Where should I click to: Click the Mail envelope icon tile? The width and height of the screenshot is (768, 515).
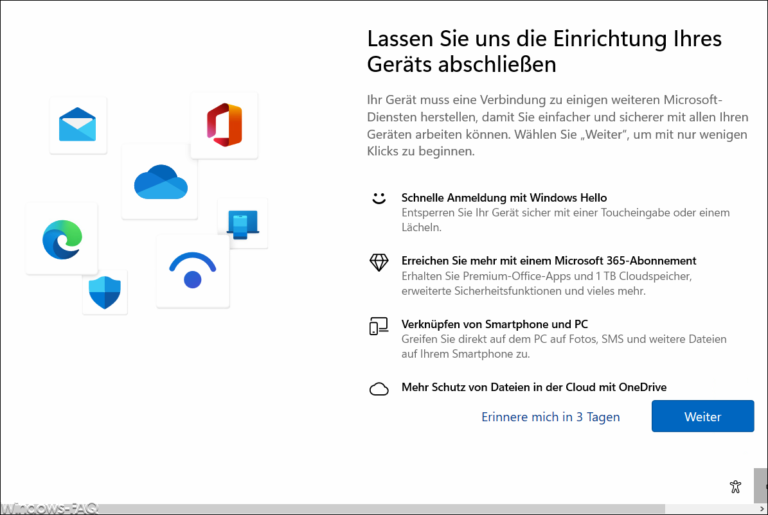[x=78, y=125]
